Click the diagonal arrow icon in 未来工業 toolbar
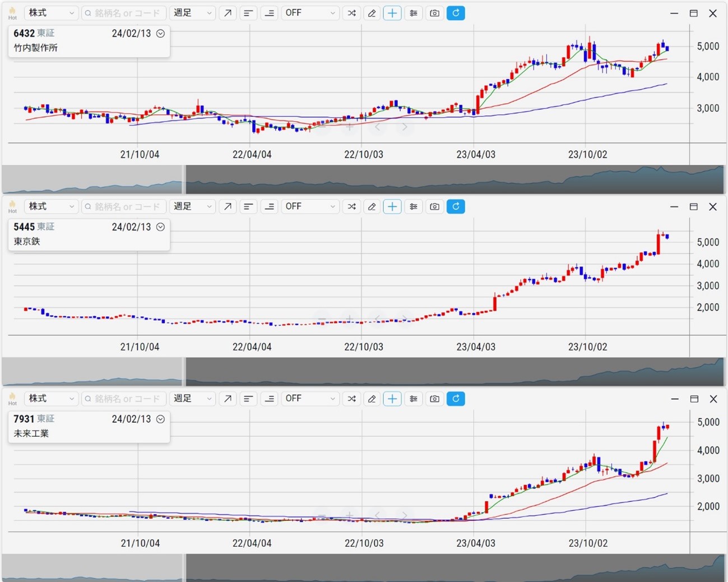 228,399
